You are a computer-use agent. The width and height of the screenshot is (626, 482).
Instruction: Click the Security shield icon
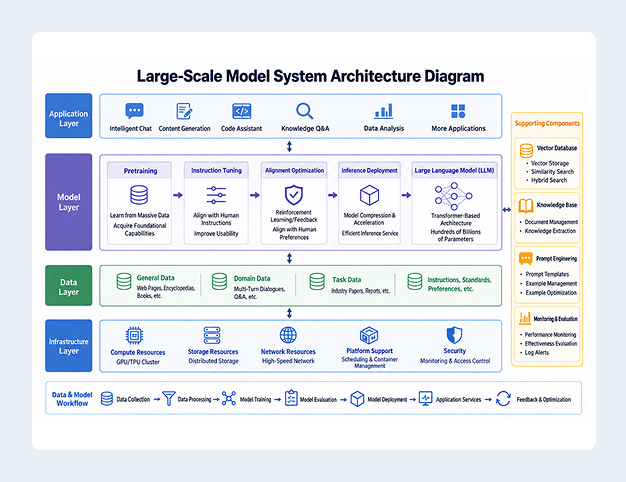[x=454, y=335]
